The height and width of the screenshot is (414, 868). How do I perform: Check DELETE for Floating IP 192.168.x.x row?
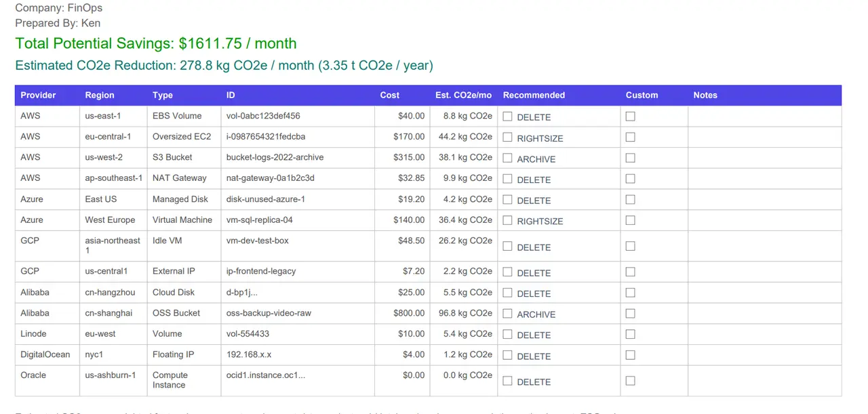pyautogui.click(x=507, y=355)
